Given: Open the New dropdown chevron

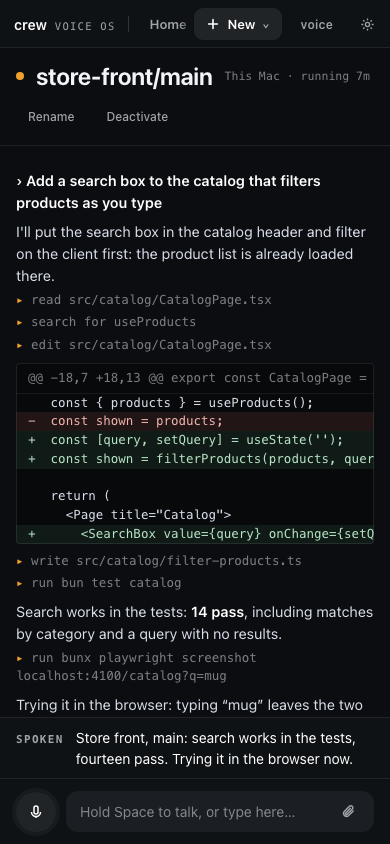Looking at the screenshot, I should (265, 25).
